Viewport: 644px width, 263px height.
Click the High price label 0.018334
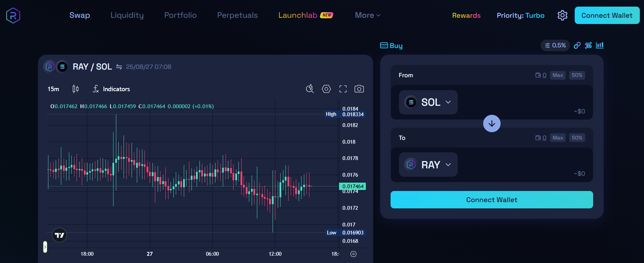(x=353, y=114)
